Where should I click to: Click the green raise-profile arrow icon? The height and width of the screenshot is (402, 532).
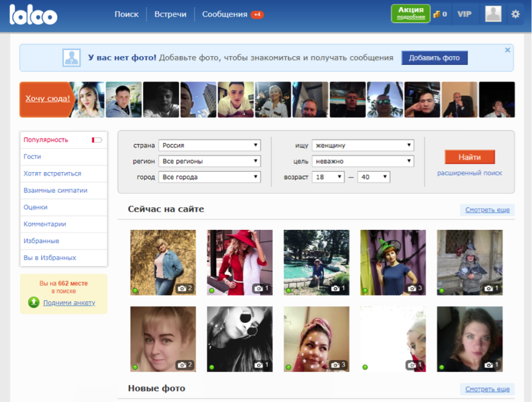click(34, 302)
